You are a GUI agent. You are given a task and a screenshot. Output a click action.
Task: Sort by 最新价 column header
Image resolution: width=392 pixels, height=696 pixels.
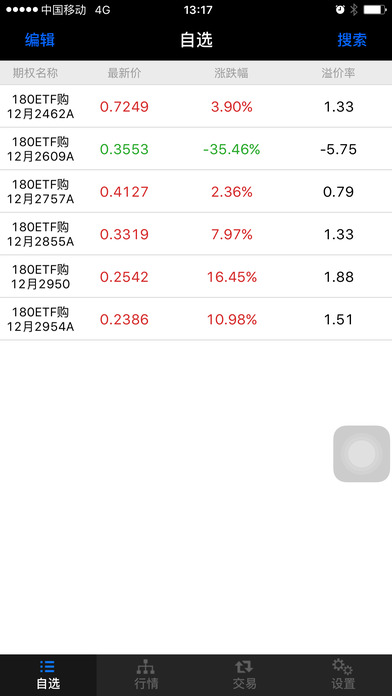pos(124,73)
